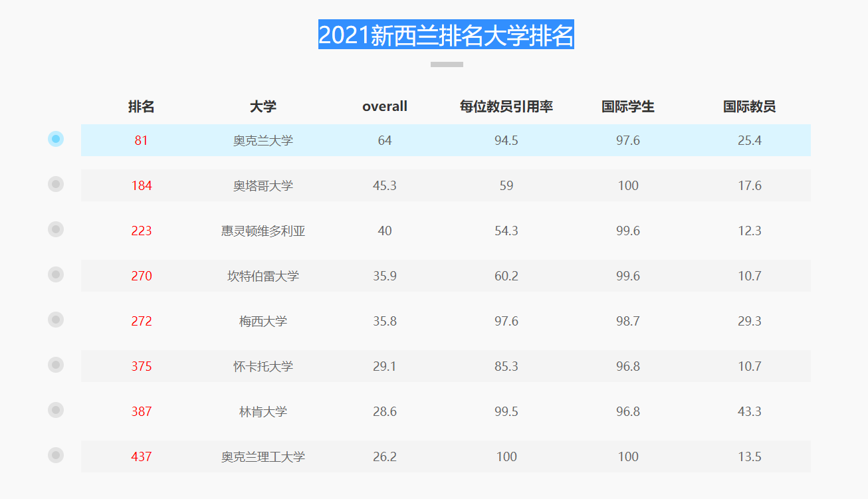Click rank number 437
The image size is (868, 499).
pyautogui.click(x=142, y=456)
